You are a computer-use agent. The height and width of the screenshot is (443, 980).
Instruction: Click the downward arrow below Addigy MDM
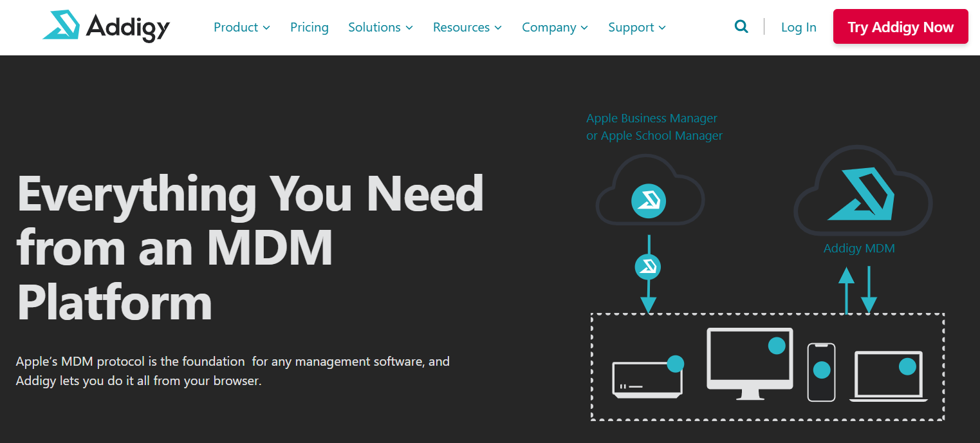[x=869, y=290]
